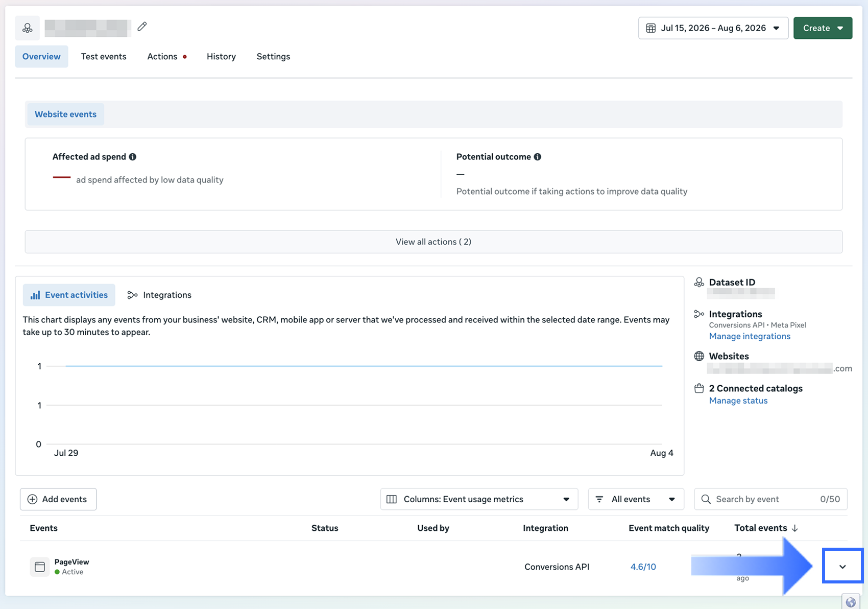Image resolution: width=868 pixels, height=609 pixels.
Task: Open the date range picker Jul 15 – Aug 6
Action: coord(713,28)
